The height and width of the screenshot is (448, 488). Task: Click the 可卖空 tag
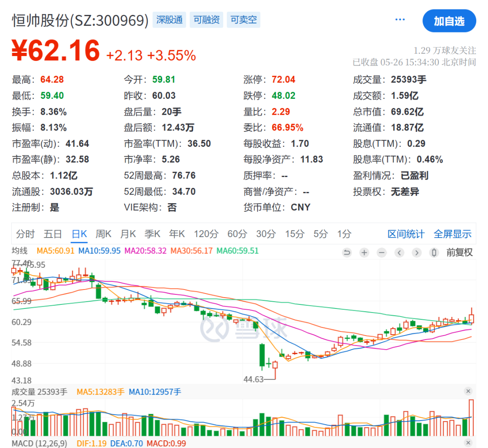[x=244, y=20]
